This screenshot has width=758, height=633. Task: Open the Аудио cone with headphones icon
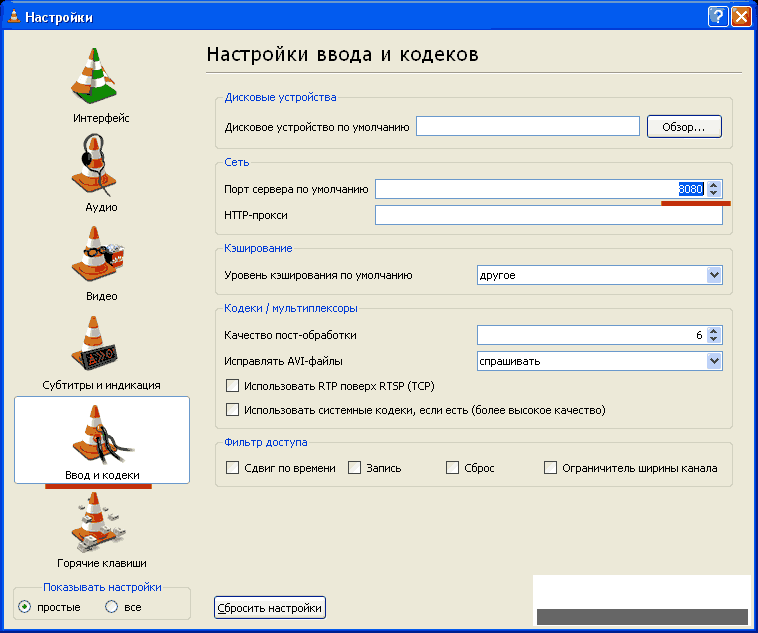tap(94, 165)
